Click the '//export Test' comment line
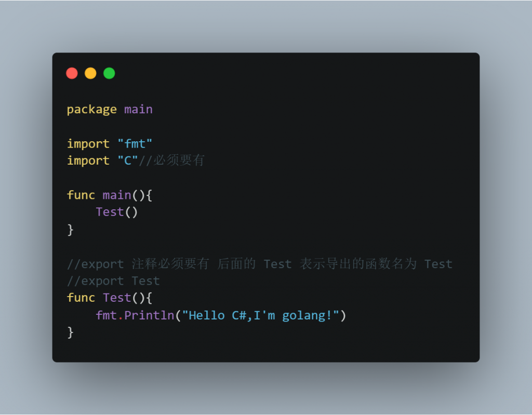This screenshot has height=415, width=532. (113, 281)
